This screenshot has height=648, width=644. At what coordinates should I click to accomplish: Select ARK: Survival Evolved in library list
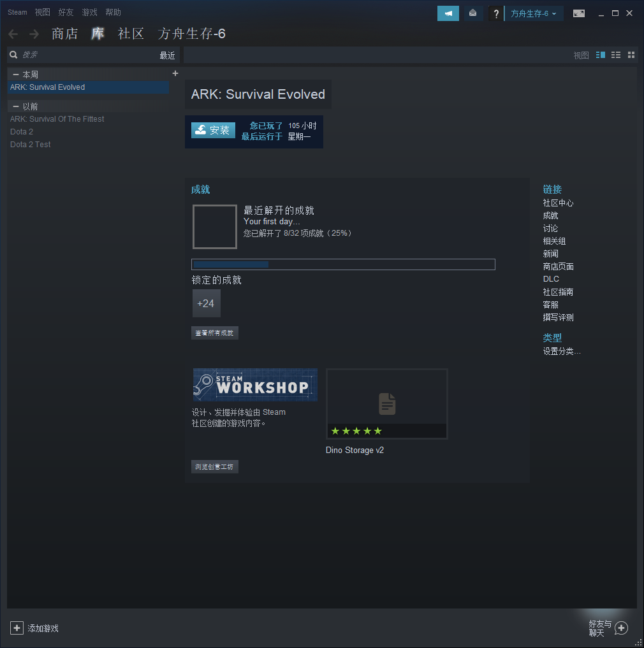(88, 87)
